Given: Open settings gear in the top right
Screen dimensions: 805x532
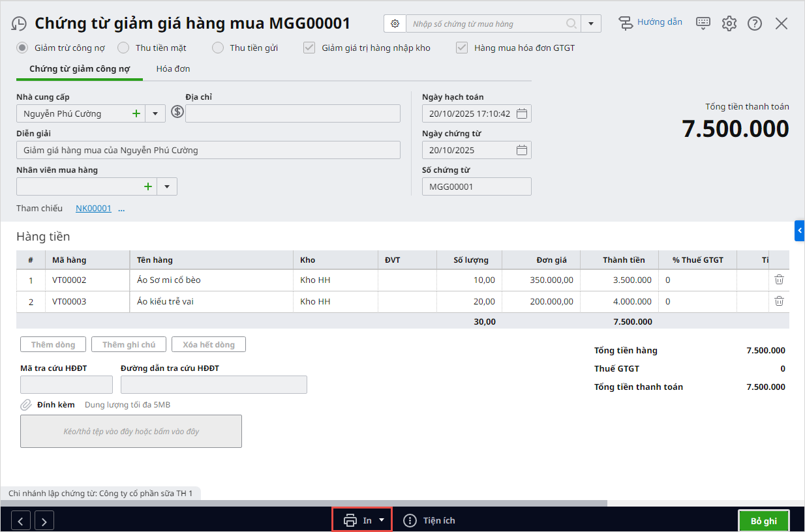Looking at the screenshot, I should pos(729,23).
